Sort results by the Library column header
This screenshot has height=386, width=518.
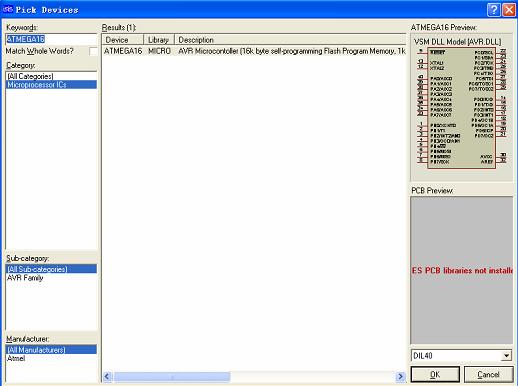pos(159,40)
